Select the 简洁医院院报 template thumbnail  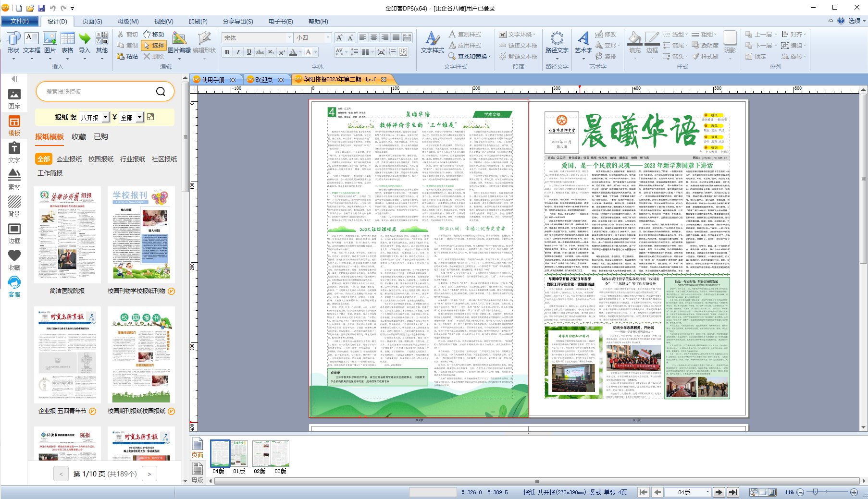pyautogui.click(x=67, y=235)
